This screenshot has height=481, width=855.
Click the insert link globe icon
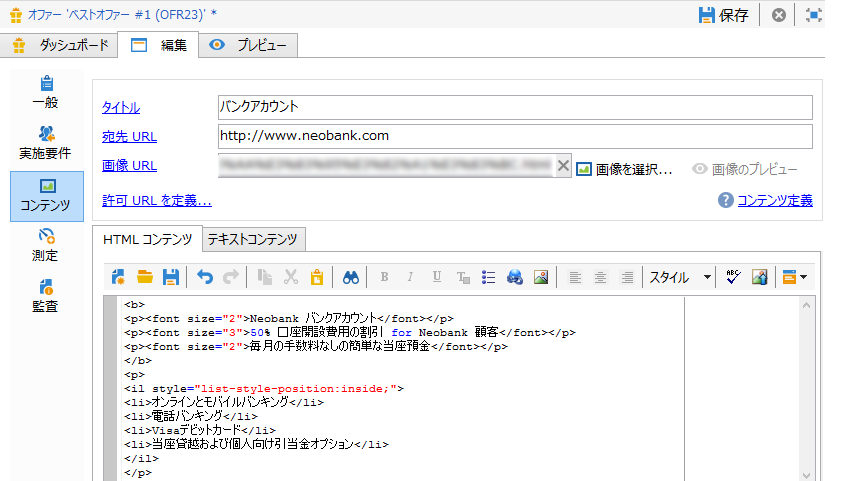coord(515,277)
